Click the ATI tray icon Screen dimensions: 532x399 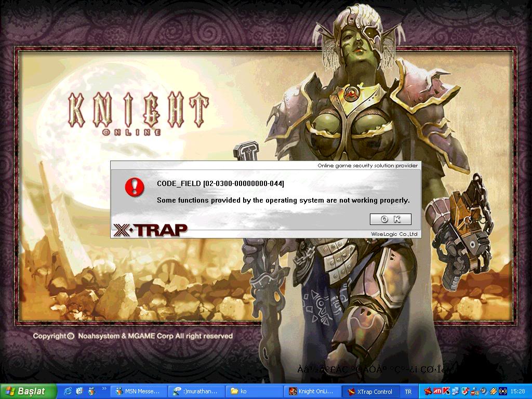coord(437,391)
